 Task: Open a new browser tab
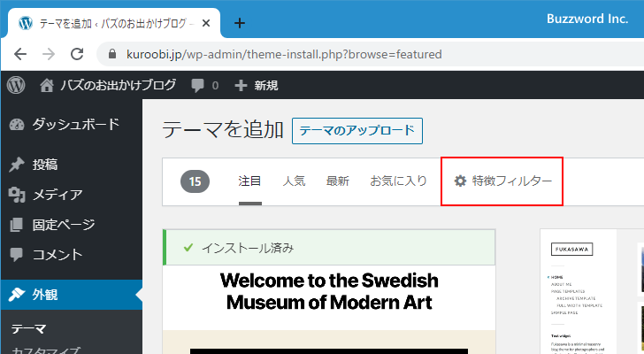(239, 23)
